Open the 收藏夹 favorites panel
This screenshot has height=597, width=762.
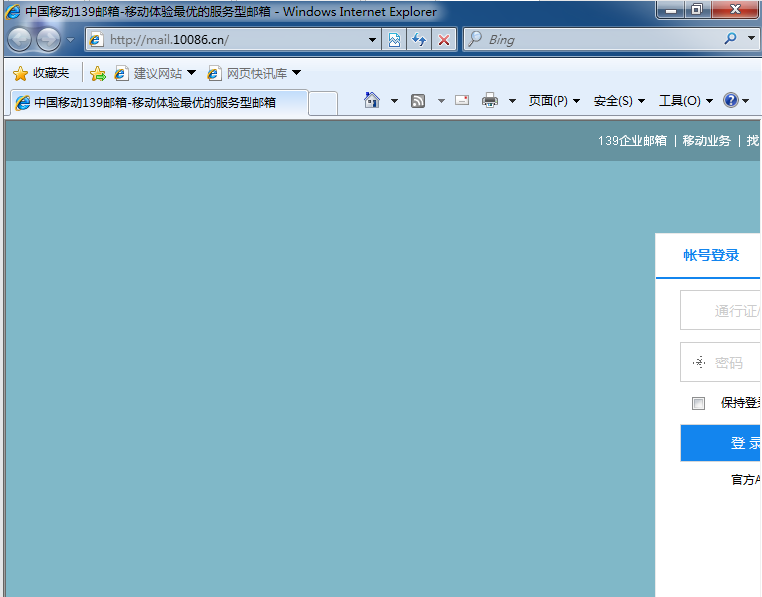(41, 73)
